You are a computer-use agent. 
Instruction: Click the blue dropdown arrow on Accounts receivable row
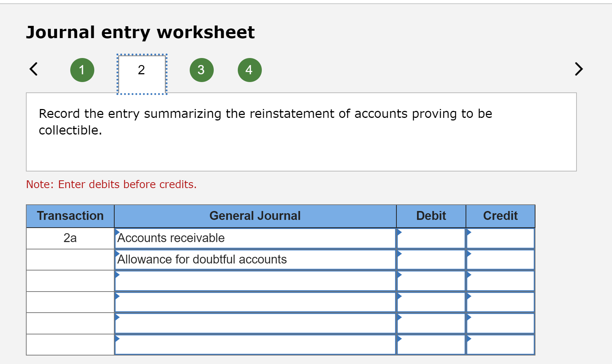click(117, 233)
